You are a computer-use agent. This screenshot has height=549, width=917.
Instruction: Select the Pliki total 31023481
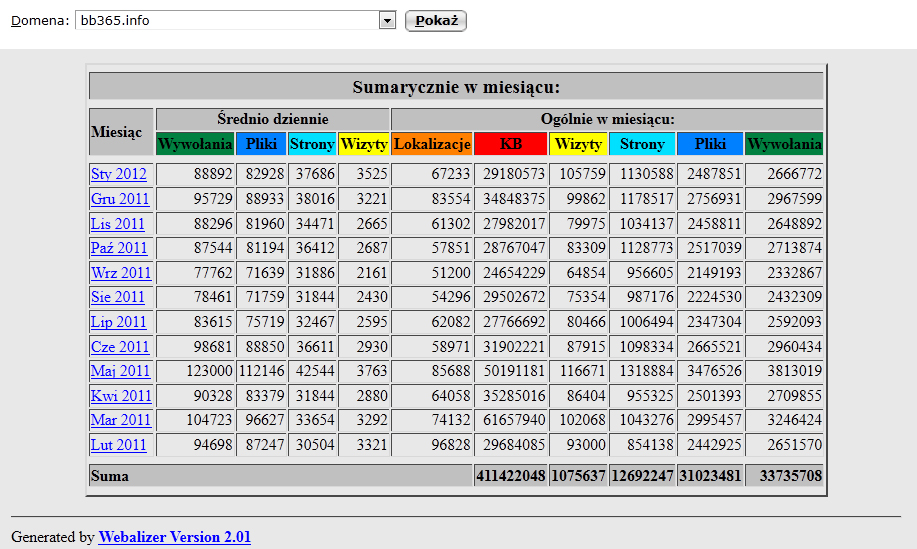710,476
